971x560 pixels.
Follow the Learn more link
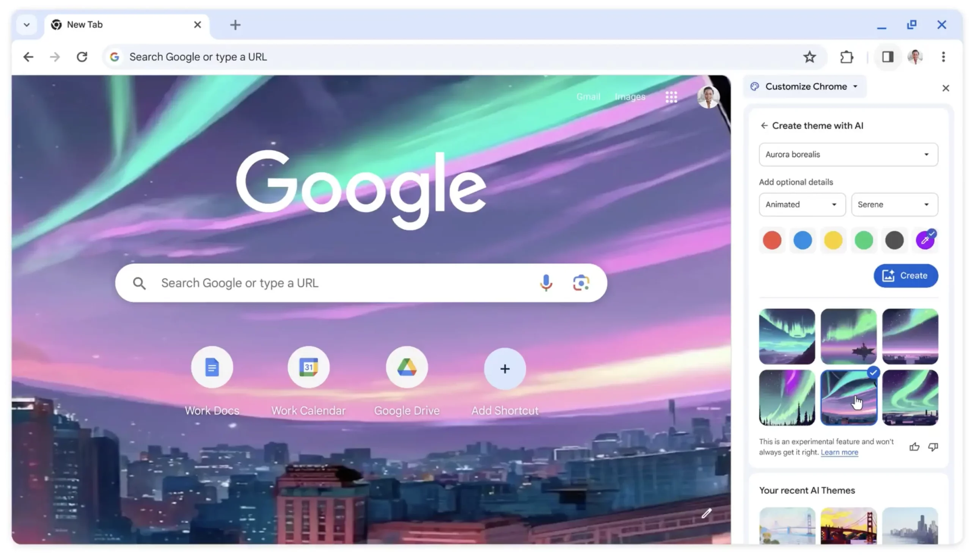pyautogui.click(x=839, y=452)
